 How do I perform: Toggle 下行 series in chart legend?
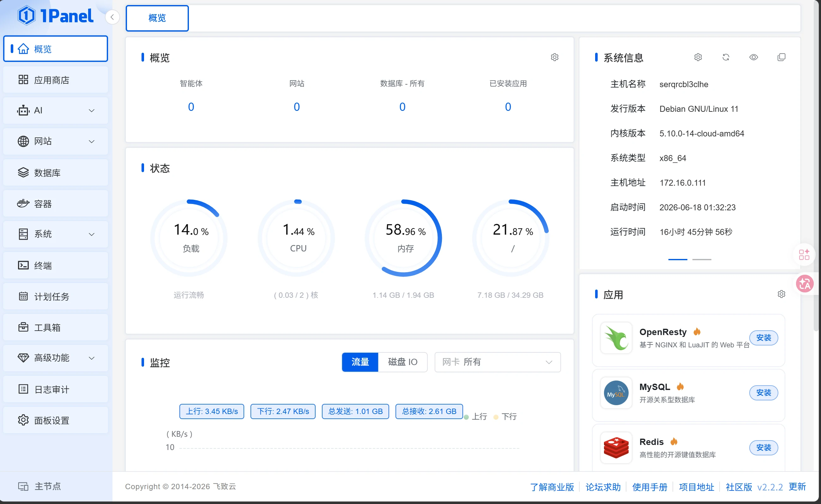point(505,417)
